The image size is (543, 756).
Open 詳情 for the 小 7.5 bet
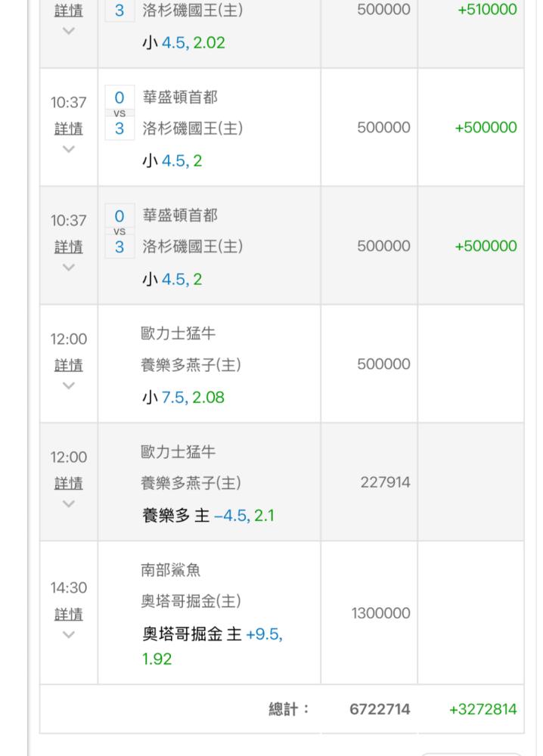(68, 365)
